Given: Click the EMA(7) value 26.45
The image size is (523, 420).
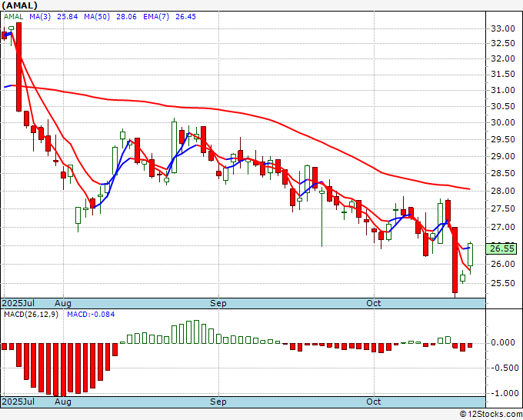Looking at the screenshot, I should [x=186, y=17].
